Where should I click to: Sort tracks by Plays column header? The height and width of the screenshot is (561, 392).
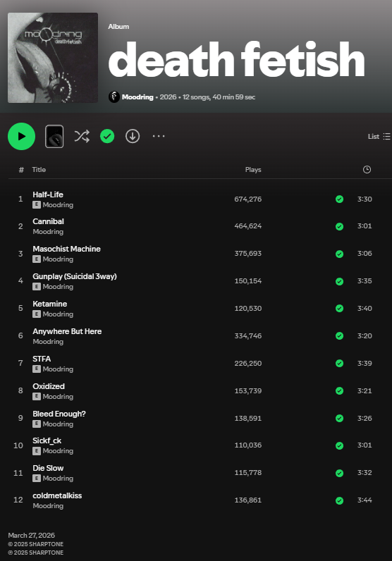(x=253, y=170)
